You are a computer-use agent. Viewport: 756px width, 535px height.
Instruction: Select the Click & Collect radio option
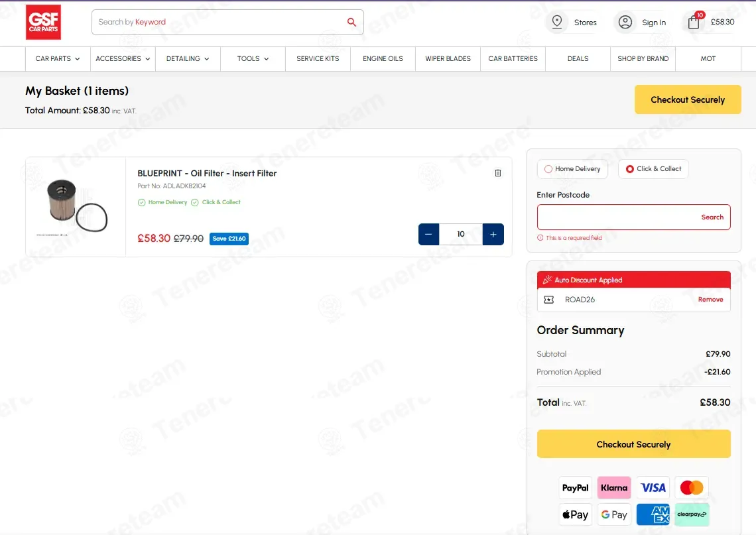[630, 169]
